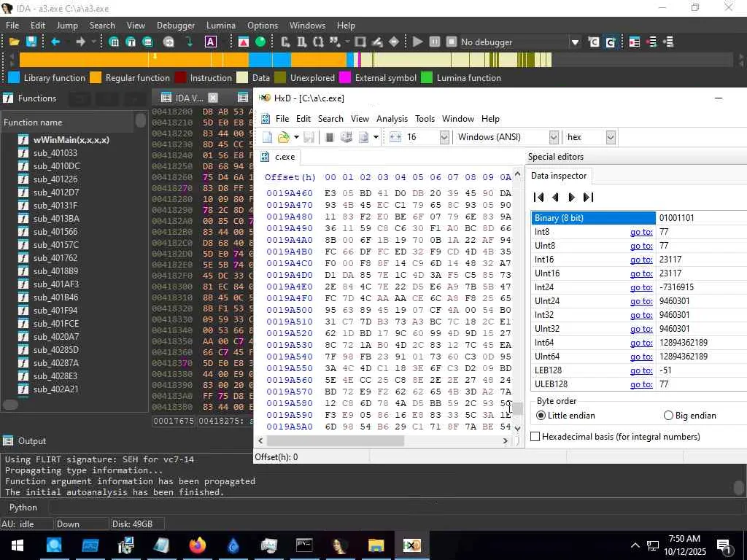The image size is (747, 560).
Task: Open HxD Tools menu
Action: coord(425,119)
